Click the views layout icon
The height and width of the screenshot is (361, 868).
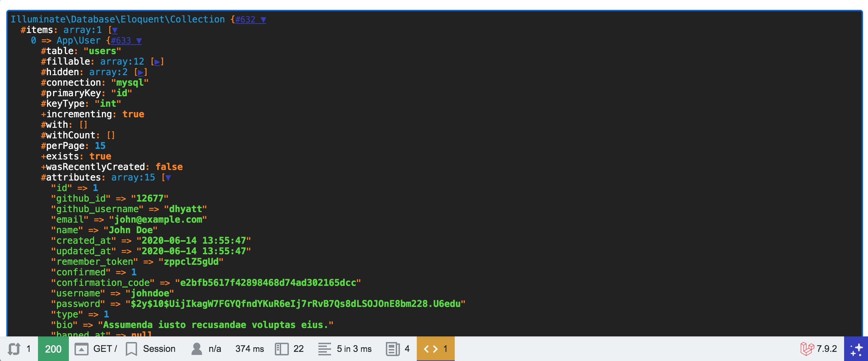pos(281,349)
